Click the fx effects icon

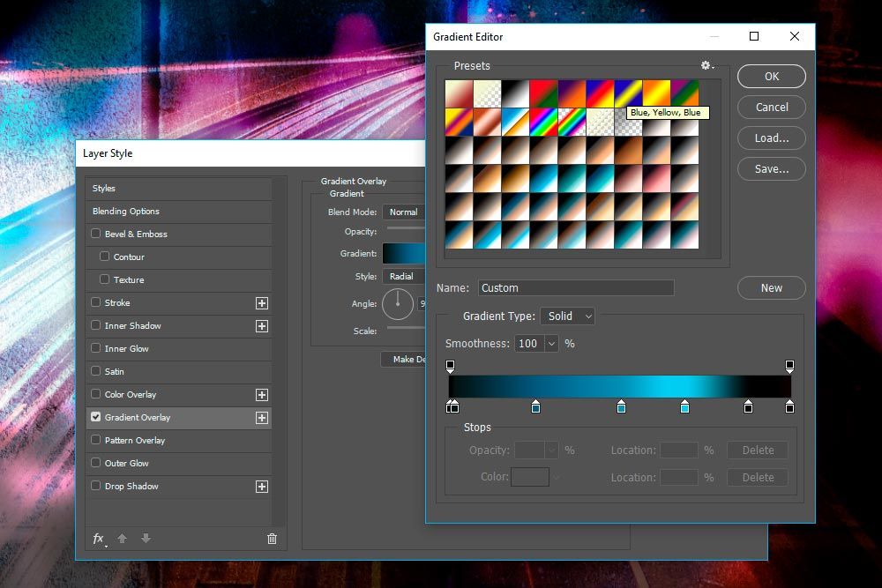tap(99, 539)
